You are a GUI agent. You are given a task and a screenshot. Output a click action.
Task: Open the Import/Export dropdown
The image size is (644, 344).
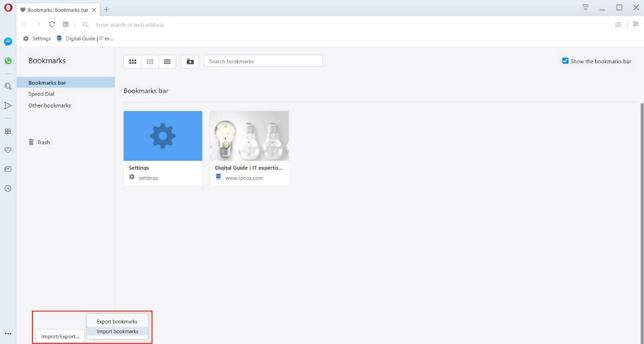(60, 336)
